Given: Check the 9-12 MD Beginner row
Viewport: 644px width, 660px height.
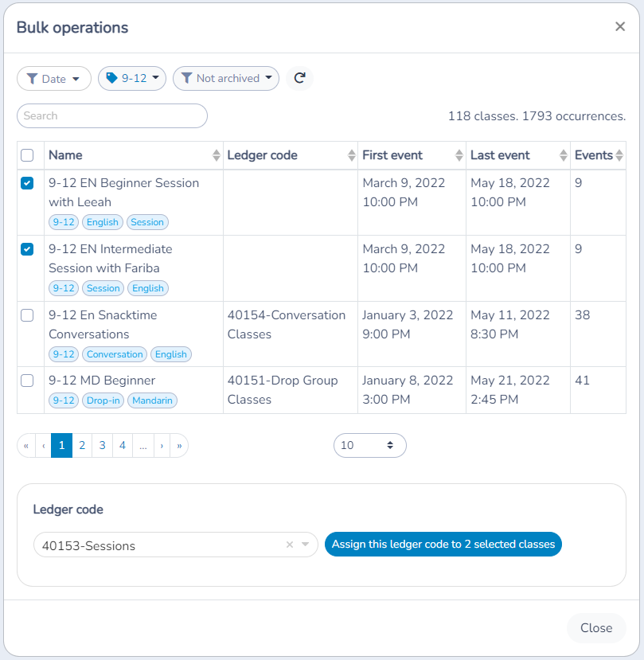Looking at the screenshot, I should (x=27, y=381).
